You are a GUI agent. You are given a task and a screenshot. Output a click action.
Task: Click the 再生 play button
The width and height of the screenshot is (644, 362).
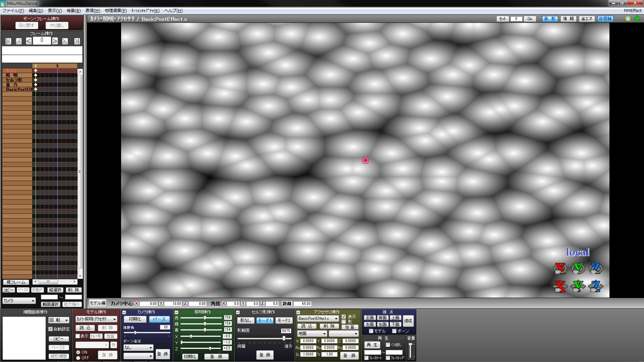click(372, 345)
